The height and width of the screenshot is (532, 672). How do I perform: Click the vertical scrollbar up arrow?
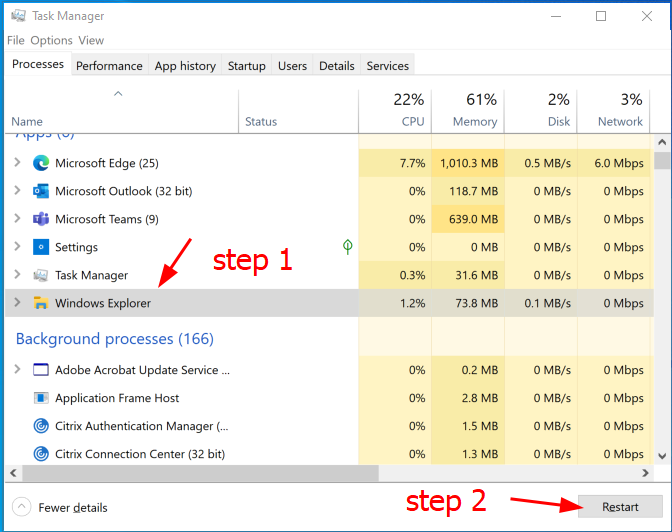pyautogui.click(x=662, y=142)
